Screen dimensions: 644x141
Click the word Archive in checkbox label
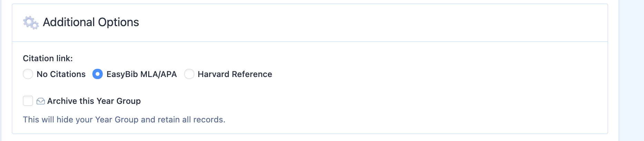(62, 101)
